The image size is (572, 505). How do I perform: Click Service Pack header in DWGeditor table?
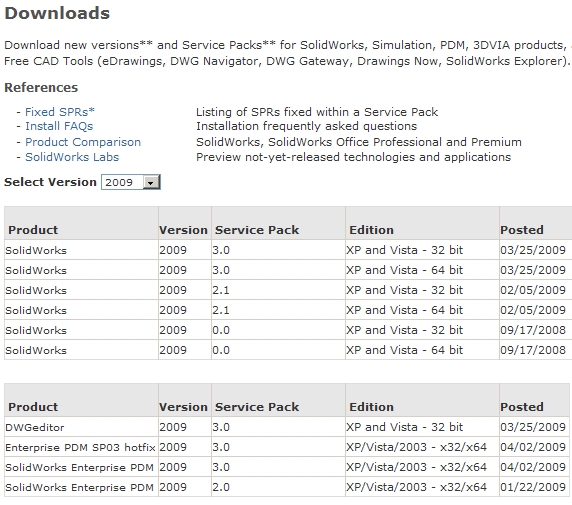257,407
